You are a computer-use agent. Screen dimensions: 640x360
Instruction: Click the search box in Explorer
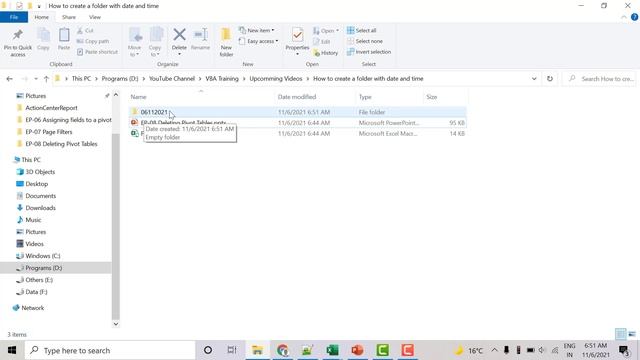coord(599,79)
